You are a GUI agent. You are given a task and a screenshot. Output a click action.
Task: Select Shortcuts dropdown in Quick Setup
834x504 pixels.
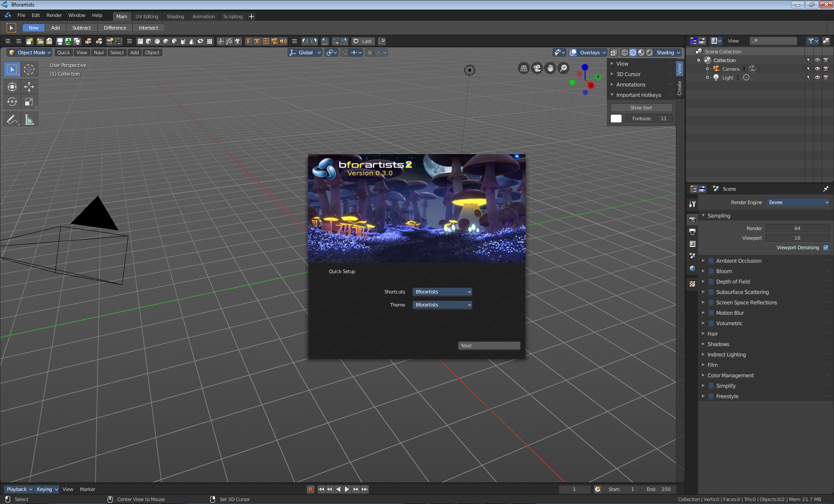tap(442, 292)
